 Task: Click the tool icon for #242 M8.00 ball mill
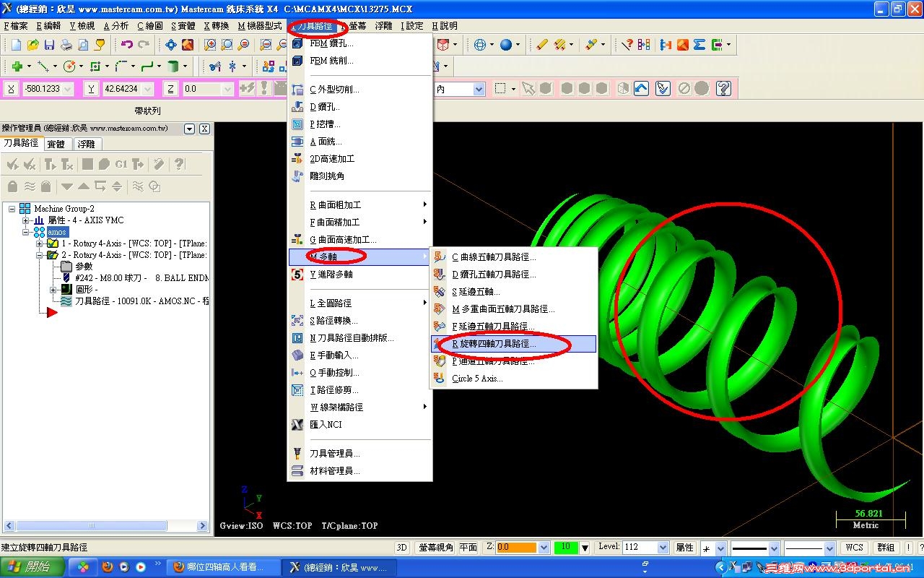66,278
